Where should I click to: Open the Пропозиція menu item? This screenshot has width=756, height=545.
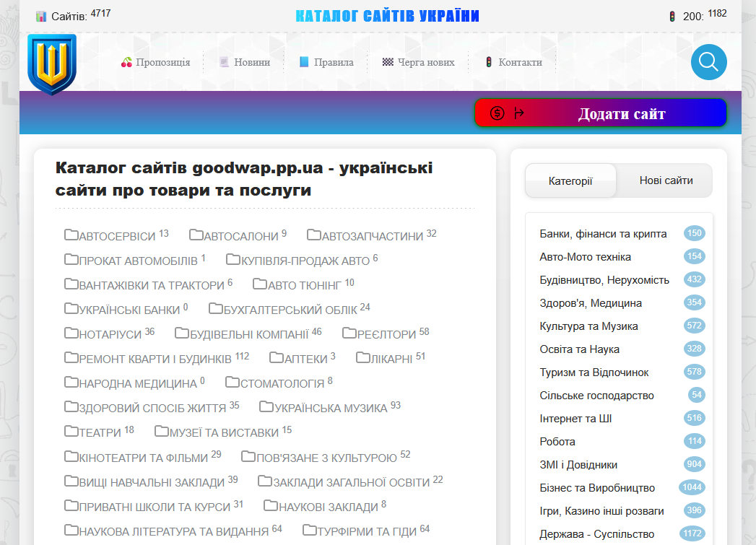pos(163,62)
